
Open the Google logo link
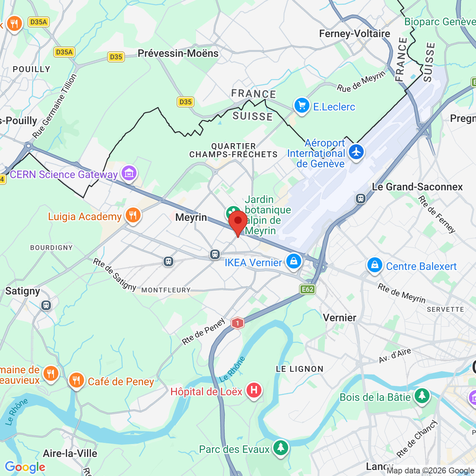[x=25, y=467]
